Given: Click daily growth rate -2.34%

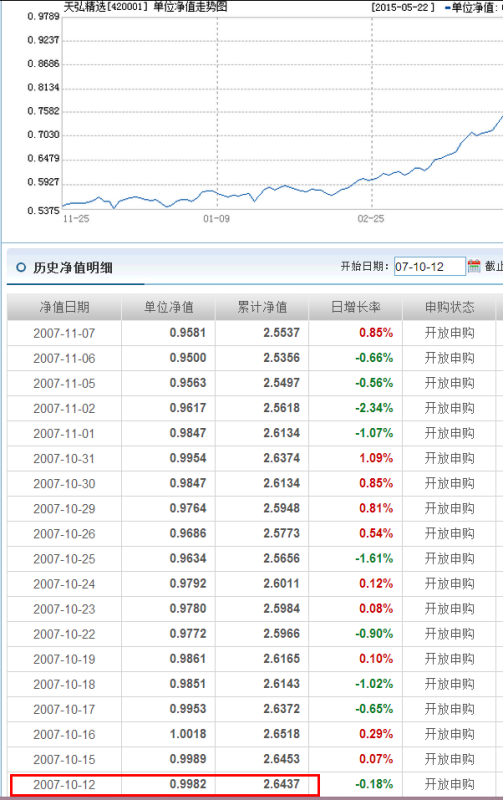Looking at the screenshot, I should [374, 408].
